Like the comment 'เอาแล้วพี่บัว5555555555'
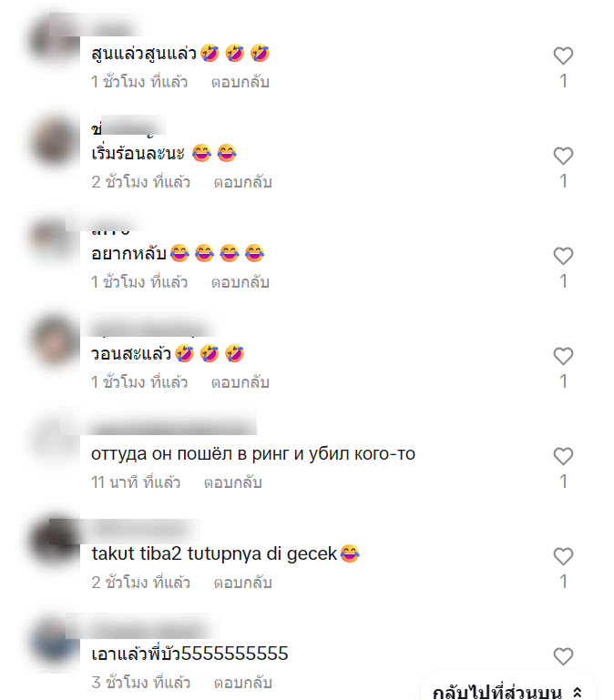614x700 pixels. tap(563, 656)
